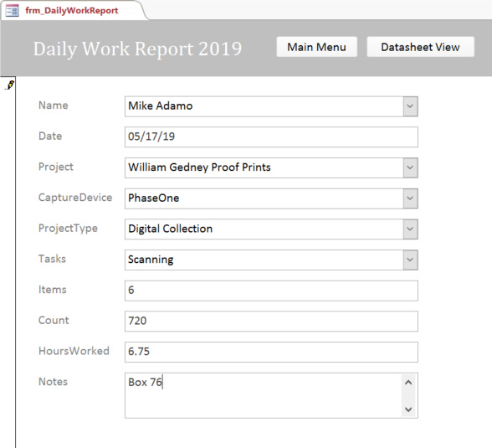
Task: Click the Count field showing 720
Action: click(x=271, y=322)
